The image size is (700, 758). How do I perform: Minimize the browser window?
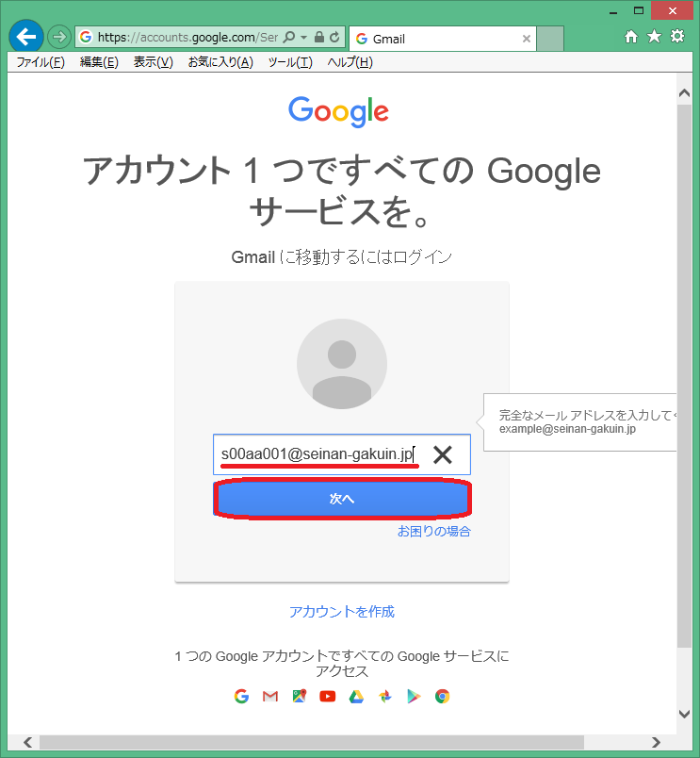[x=613, y=11]
